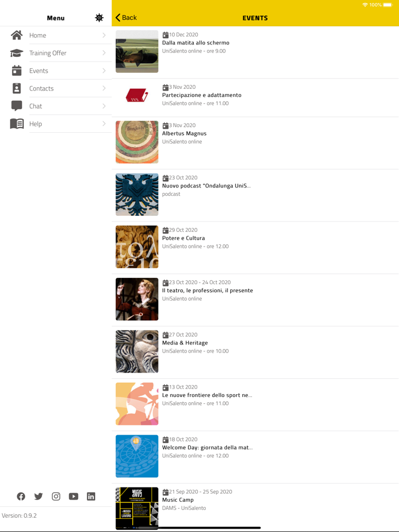Visit the Instagram icon link
Screen dimensions: 399x532
pos(56,496)
